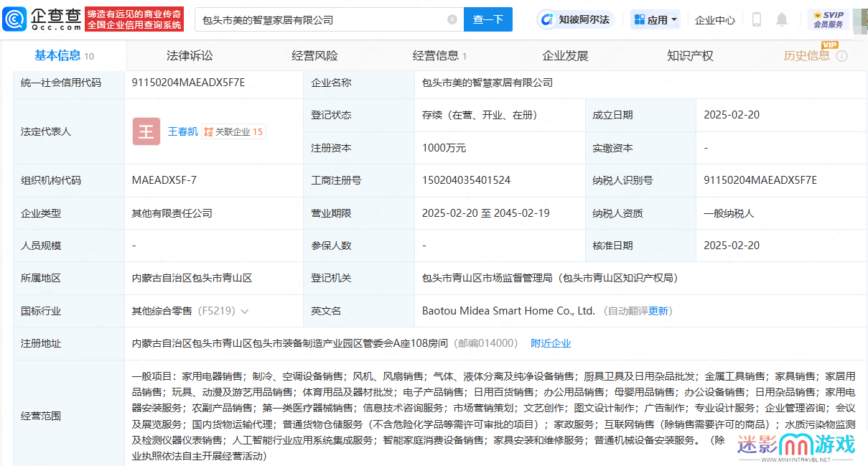Click 附近企业 link next to address
Screen dimensions: 868x466
[x=551, y=343]
